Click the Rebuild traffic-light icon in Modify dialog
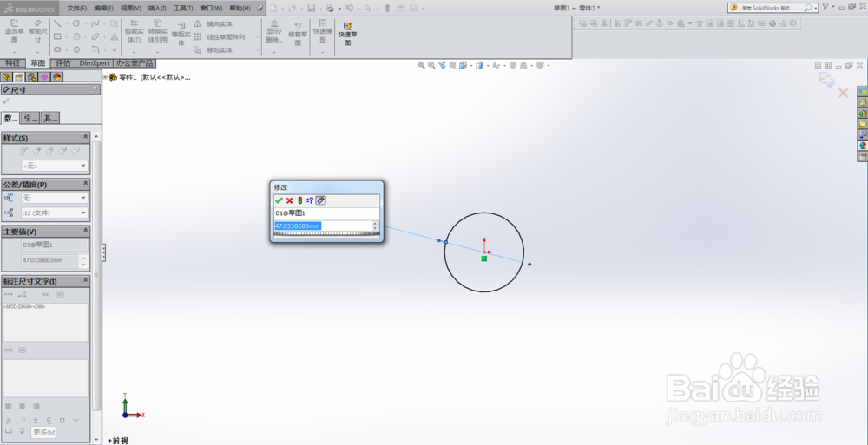This screenshot has width=868, height=445. pyautogui.click(x=300, y=200)
